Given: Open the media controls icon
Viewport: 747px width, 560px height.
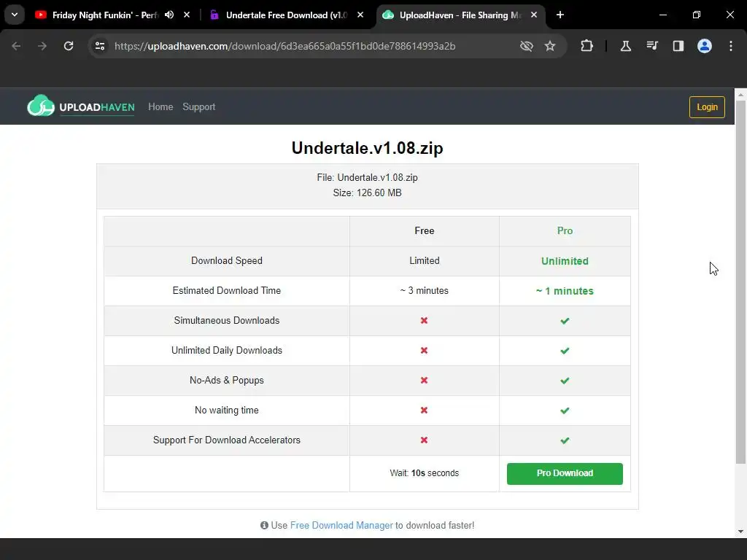Looking at the screenshot, I should (x=652, y=46).
